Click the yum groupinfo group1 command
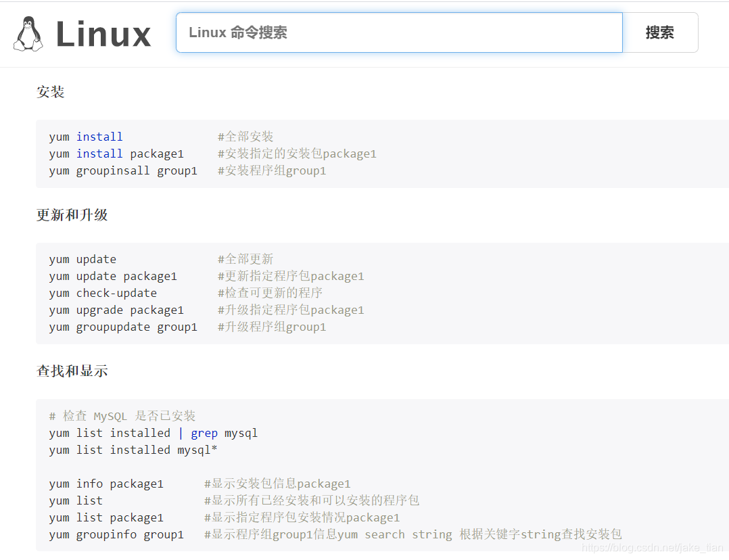The image size is (729, 560). tap(116, 534)
